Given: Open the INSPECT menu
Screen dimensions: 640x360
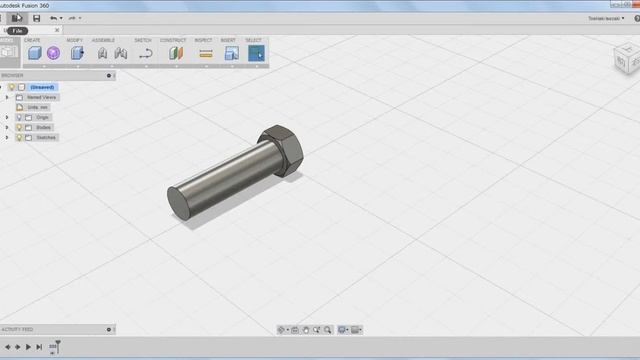Looking at the screenshot, I should pyautogui.click(x=203, y=40).
